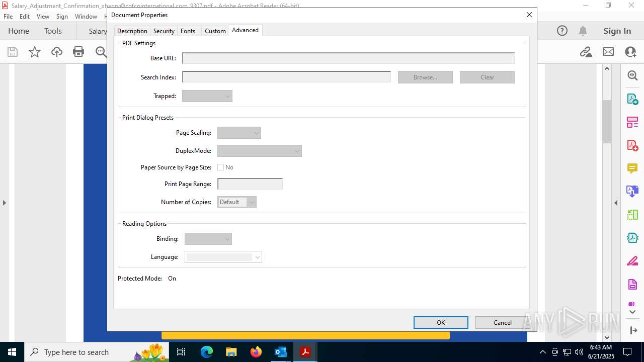Open the Windows notification center icon
Screen dimensions: 644x362
627,352
